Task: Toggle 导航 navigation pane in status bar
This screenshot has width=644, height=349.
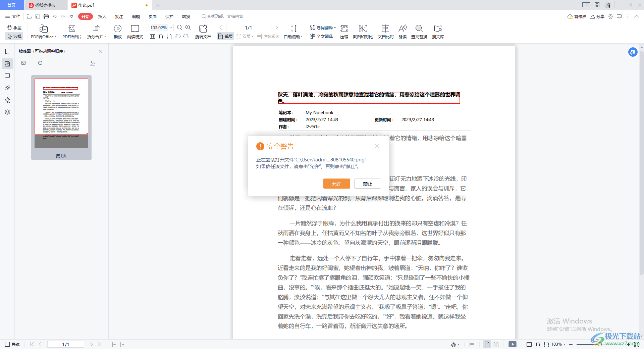Action: [x=12, y=344]
